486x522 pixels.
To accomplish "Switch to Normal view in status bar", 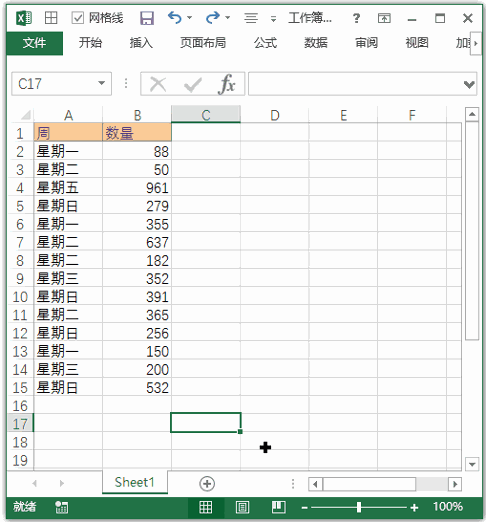I will pos(205,507).
